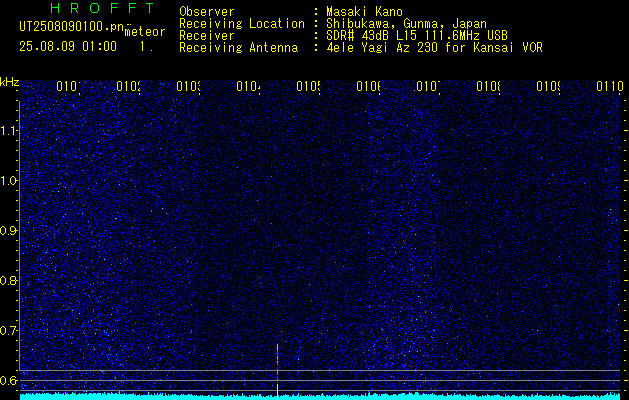Screen dimensions: 629x400
Task: Click the 0109 time marker
Action: tap(548, 86)
